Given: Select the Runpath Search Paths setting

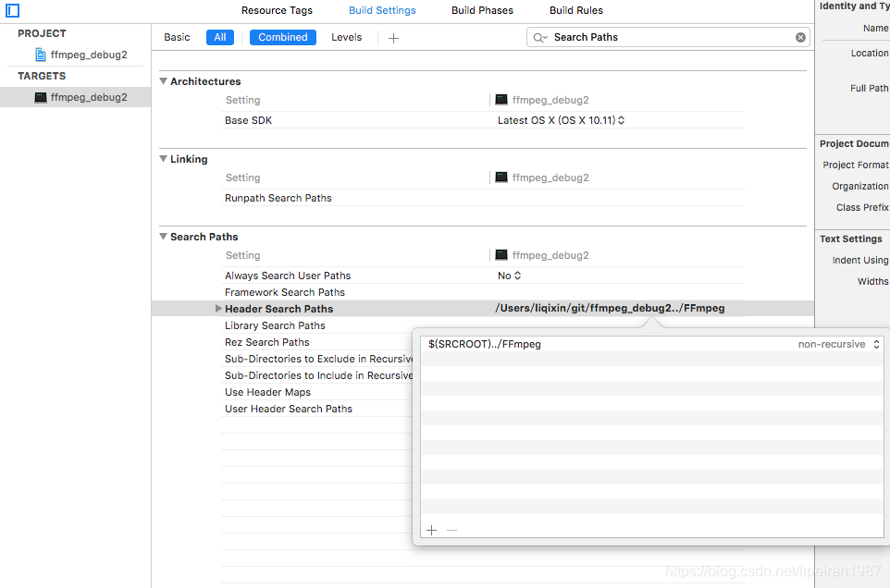Looking at the screenshot, I should point(278,198).
